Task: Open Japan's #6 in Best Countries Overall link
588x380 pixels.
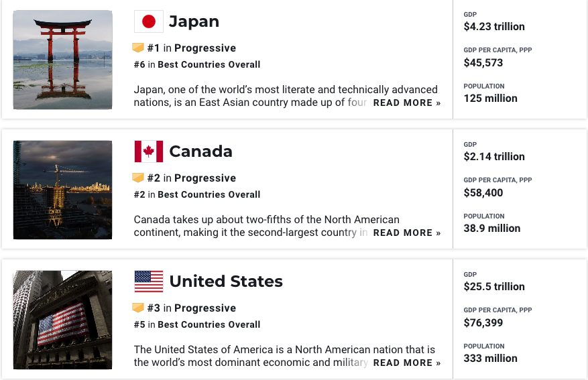Action: point(197,64)
